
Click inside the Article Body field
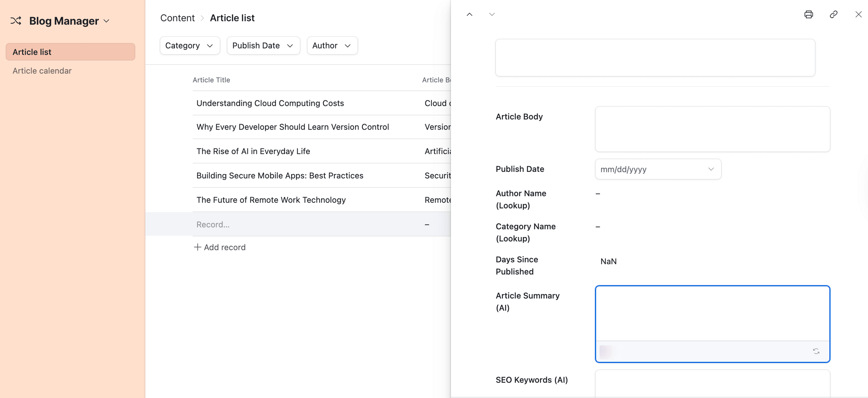click(x=712, y=129)
